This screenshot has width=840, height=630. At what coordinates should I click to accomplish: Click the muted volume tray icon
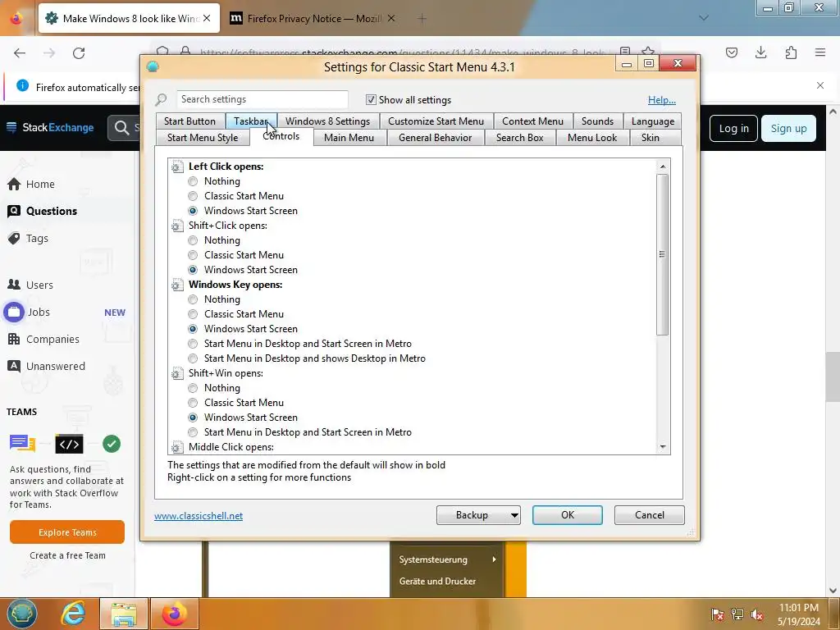(x=757, y=614)
